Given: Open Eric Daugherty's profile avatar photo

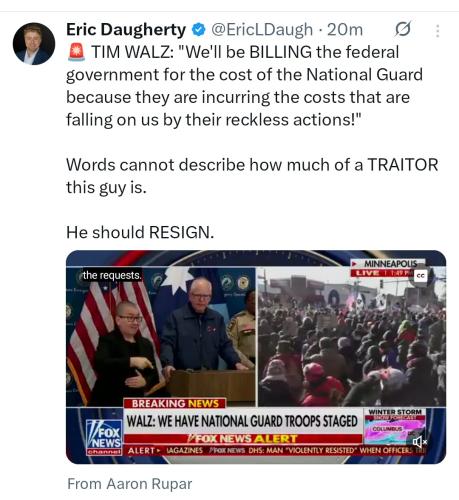Looking at the screenshot, I should click(34, 44).
